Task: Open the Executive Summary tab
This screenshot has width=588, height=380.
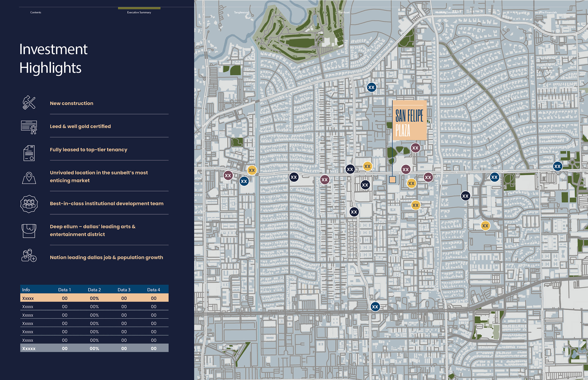Action: coord(139,13)
